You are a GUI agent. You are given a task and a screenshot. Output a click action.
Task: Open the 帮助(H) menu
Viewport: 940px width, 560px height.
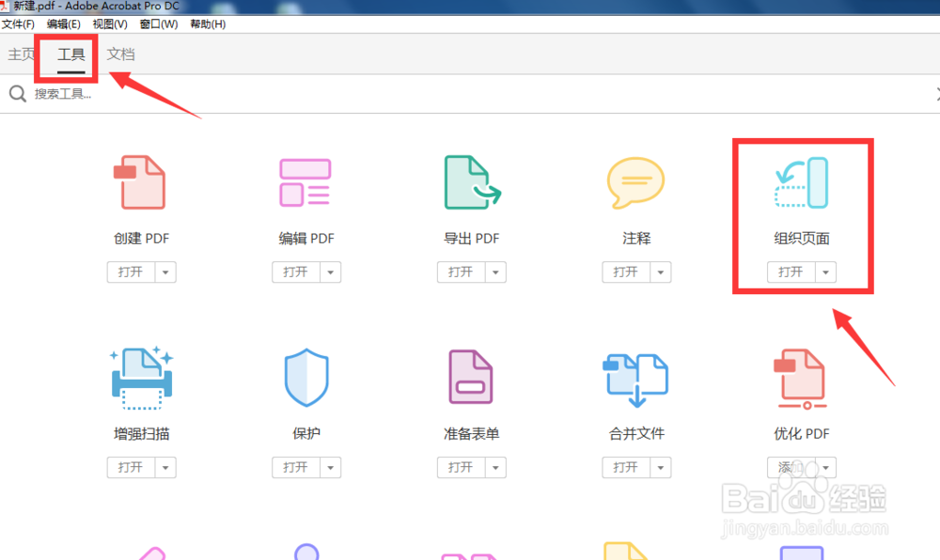pos(208,23)
